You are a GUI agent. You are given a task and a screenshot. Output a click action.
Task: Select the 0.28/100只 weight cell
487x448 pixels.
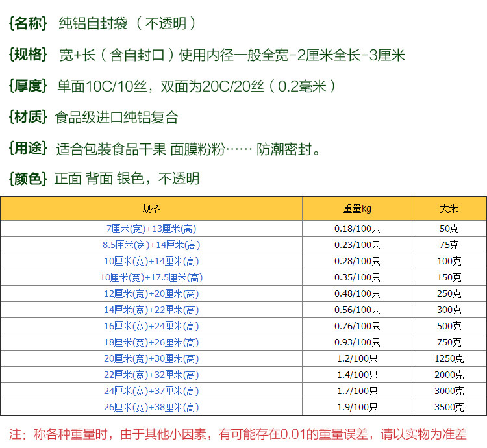[x=357, y=261]
